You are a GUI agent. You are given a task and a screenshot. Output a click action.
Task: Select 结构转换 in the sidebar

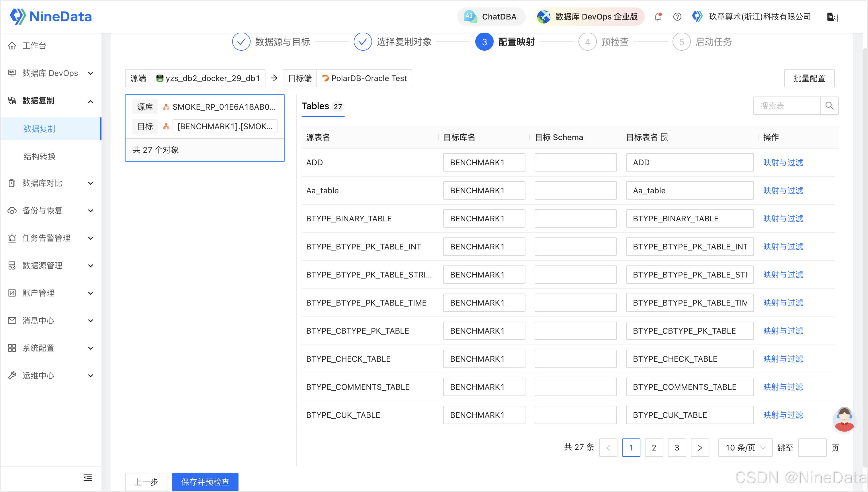pos(40,156)
